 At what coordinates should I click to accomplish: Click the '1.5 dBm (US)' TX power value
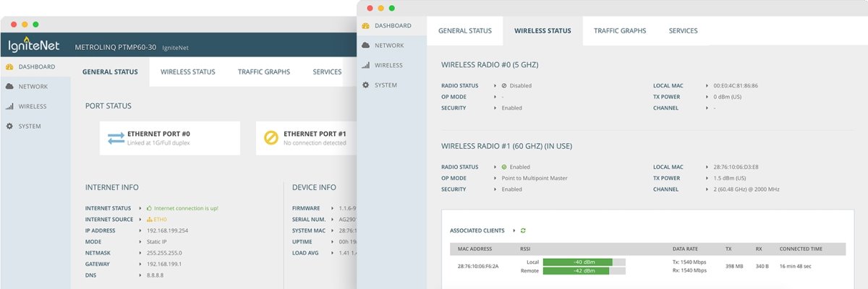731,178
